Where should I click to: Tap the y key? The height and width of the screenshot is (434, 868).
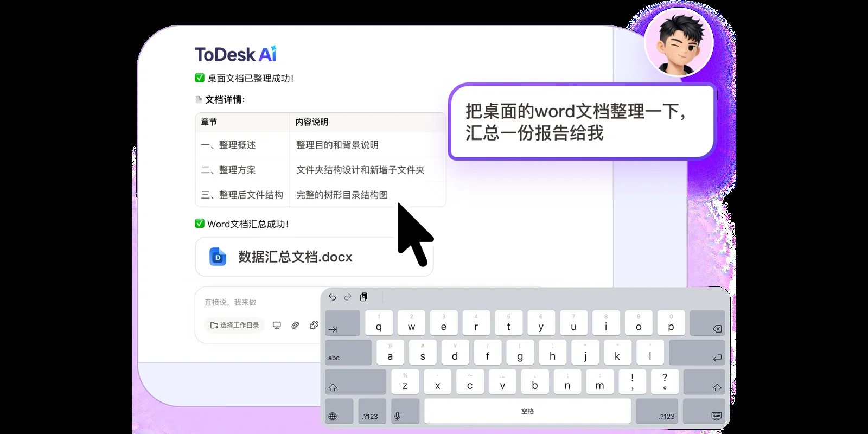(541, 323)
